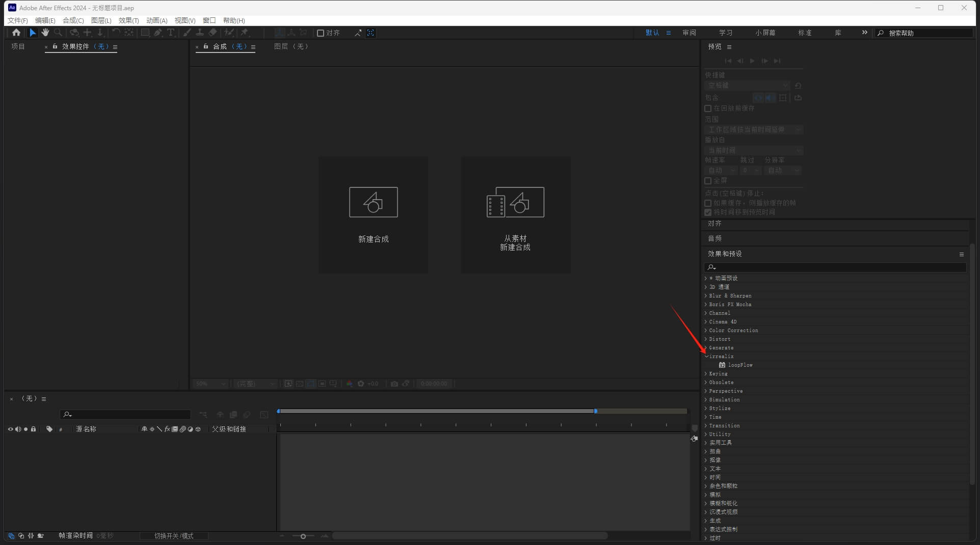Collapse the irrealix effects category
The image size is (980, 545).
pyautogui.click(x=706, y=357)
